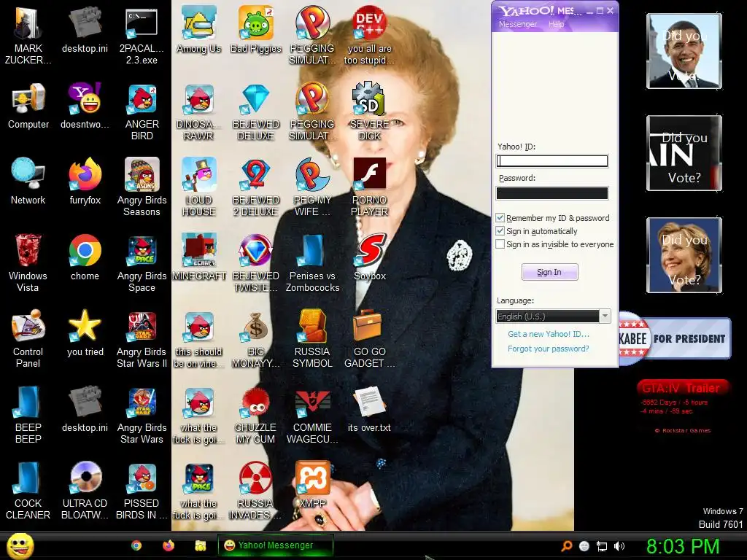Click the magnifier search tray icon

click(x=567, y=546)
